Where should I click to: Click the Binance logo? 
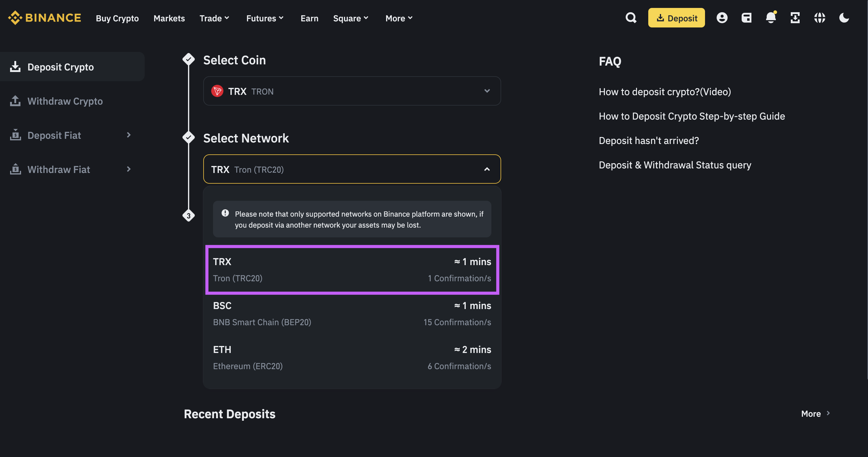click(x=45, y=18)
